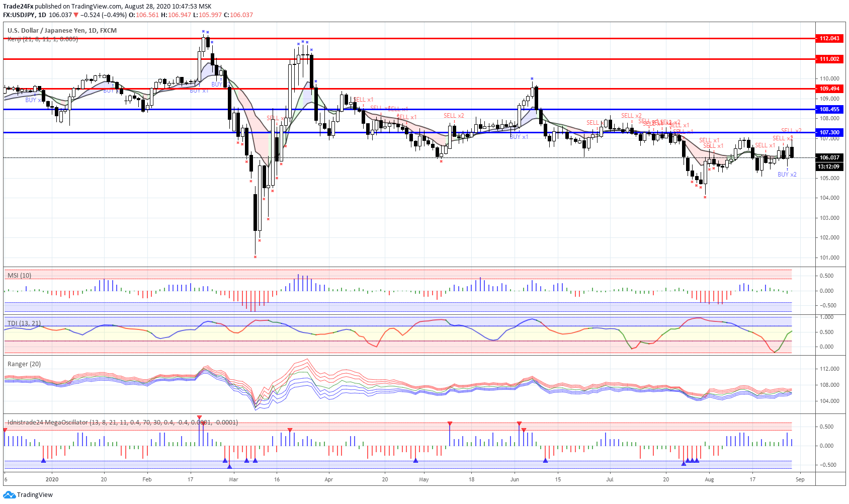Click the BUY x2 signal label
Screen dimensions: 849x504
[x=787, y=175]
